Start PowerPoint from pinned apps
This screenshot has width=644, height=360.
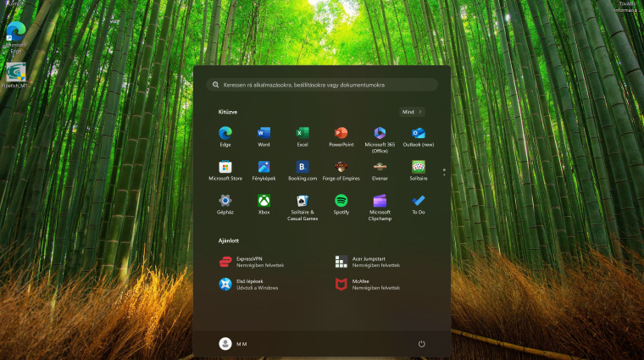click(x=341, y=136)
